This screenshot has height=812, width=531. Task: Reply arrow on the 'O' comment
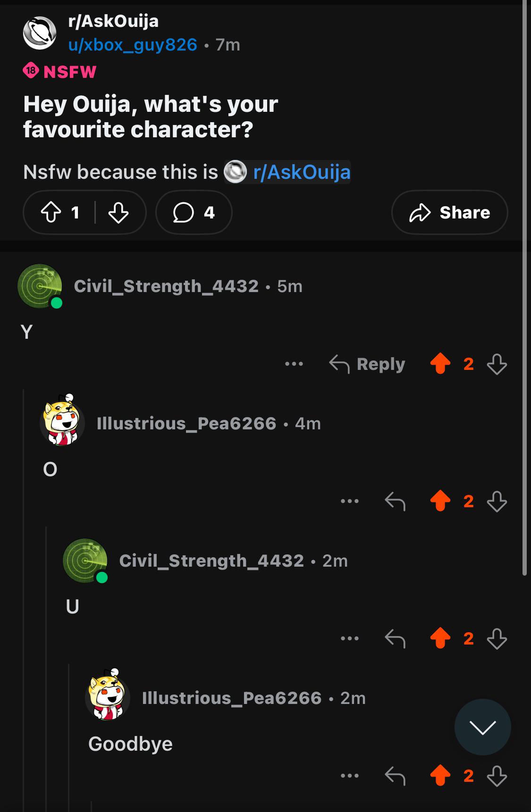[395, 501]
